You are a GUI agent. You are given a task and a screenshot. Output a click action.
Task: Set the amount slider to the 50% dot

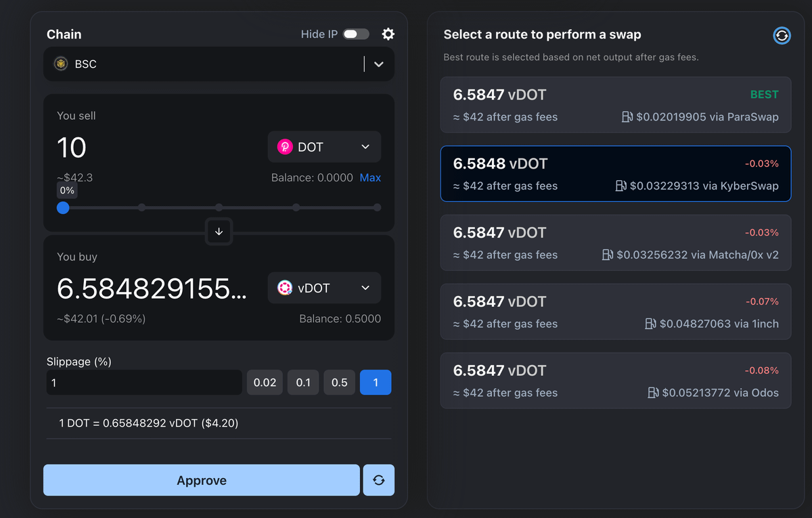pos(219,208)
